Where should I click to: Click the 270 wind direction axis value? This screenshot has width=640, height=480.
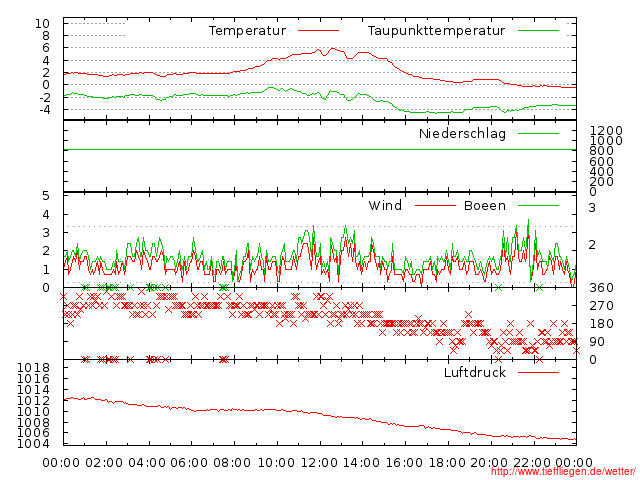pos(601,306)
